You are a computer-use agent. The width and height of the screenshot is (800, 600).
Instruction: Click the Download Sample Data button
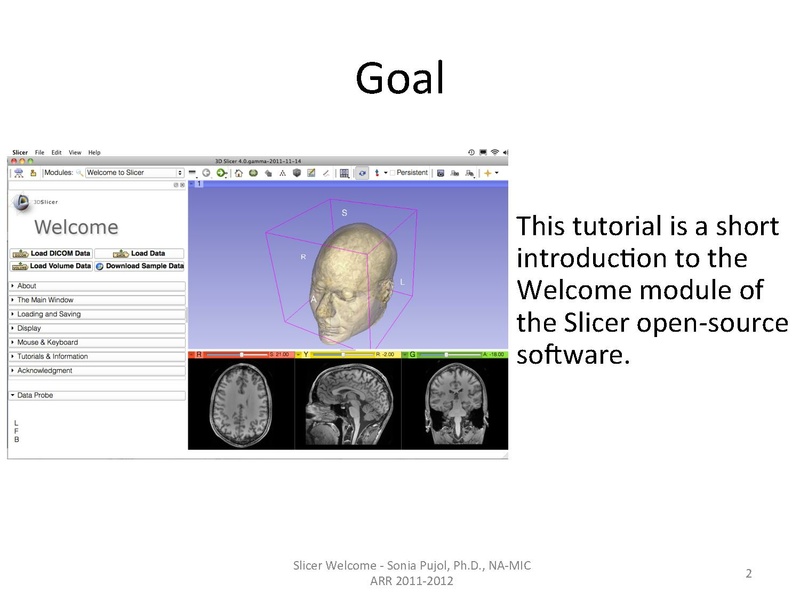(140, 266)
